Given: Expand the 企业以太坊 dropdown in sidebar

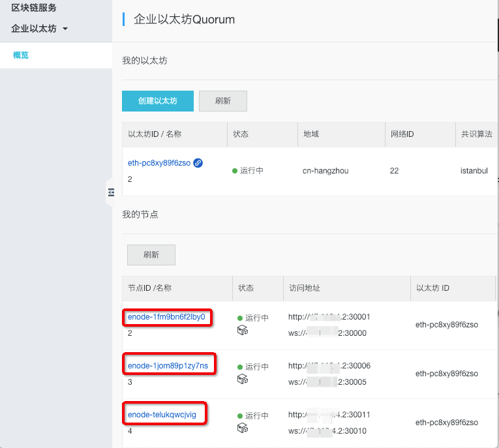Looking at the screenshot, I should point(39,29).
